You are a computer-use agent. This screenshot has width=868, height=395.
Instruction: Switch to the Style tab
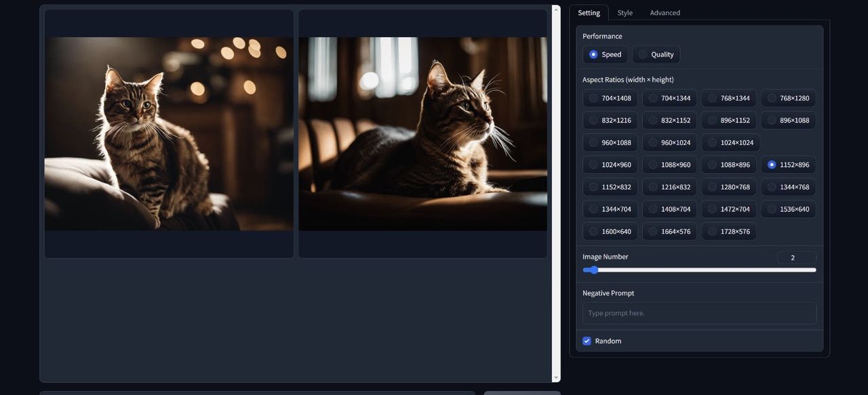[625, 13]
